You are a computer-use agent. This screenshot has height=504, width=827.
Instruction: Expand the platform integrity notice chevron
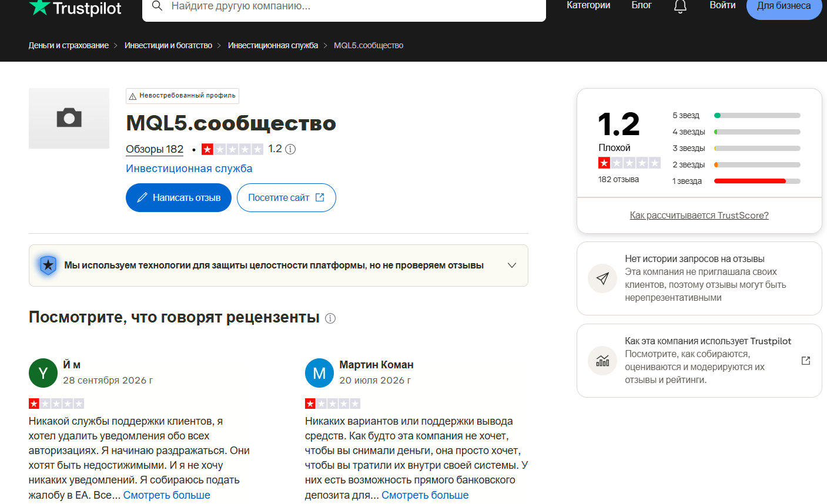[x=512, y=266]
